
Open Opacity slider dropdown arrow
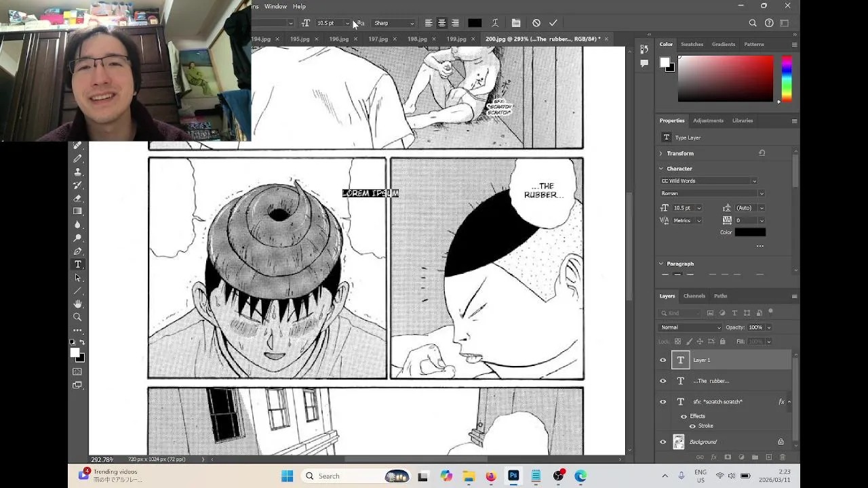(x=768, y=327)
